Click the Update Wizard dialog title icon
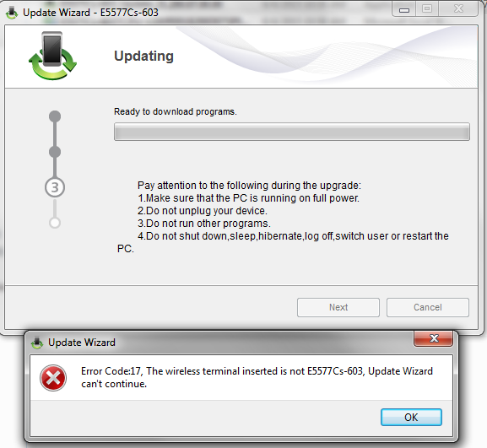The width and height of the screenshot is (487, 448). point(37,343)
